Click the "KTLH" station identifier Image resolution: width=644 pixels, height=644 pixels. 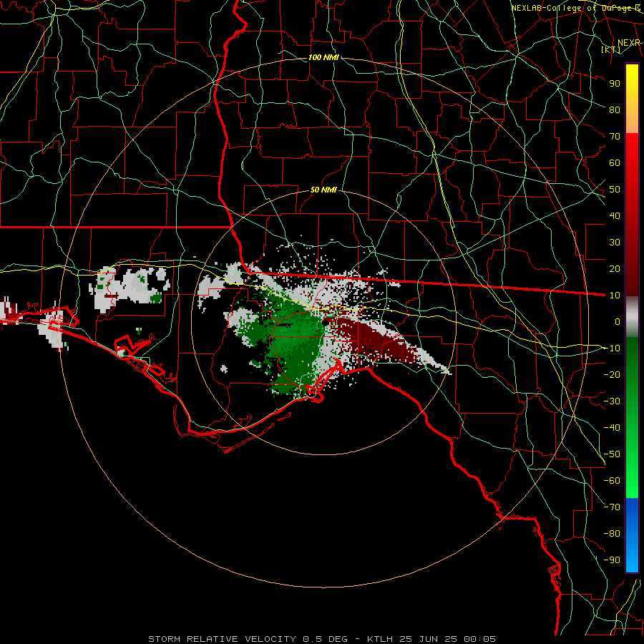(x=380, y=639)
